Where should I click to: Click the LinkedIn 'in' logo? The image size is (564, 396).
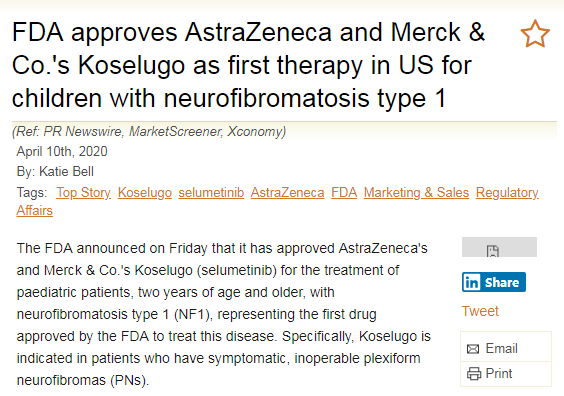(x=471, y=282)
